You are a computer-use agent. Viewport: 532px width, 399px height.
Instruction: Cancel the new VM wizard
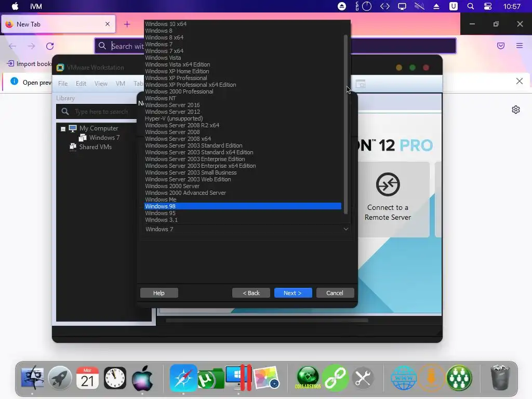[335, 293]
